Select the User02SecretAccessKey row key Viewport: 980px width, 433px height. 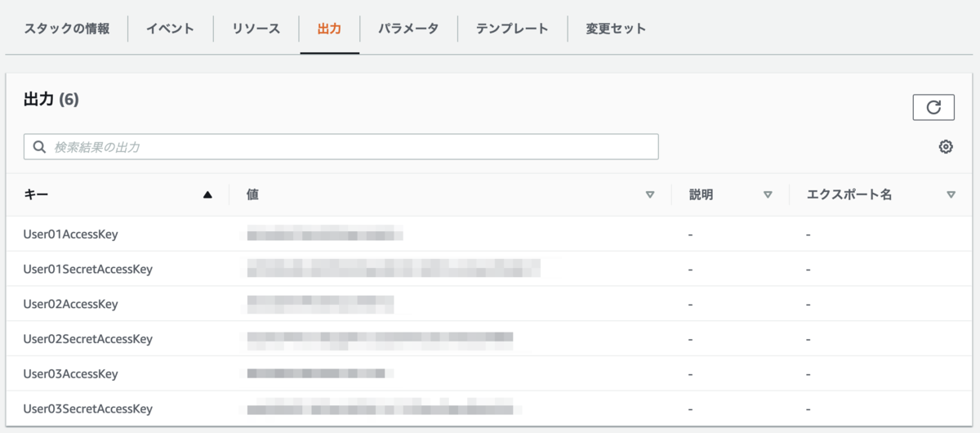[88, 339]
